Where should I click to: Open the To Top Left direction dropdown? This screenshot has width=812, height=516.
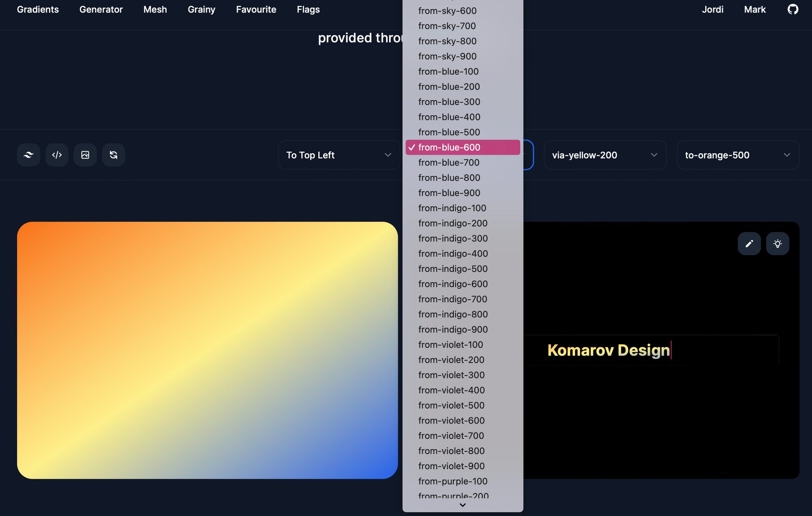[339, 155]
